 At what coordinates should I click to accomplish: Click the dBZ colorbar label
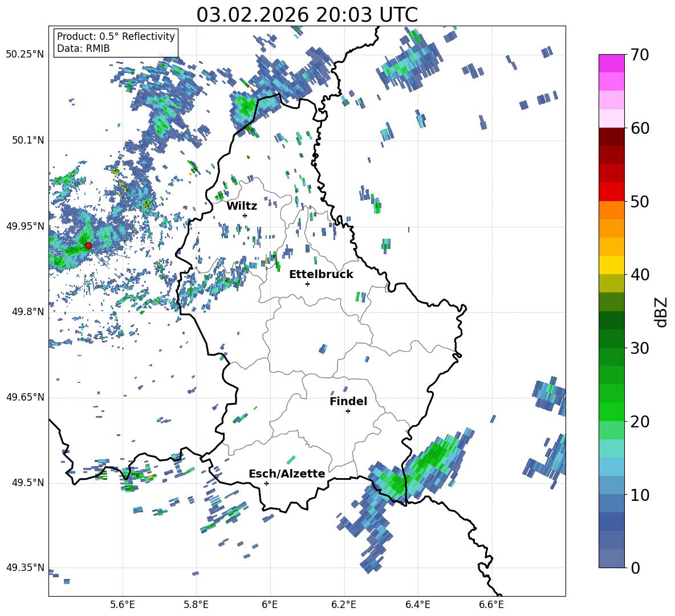pyautogui.click(x=662, y=312)
